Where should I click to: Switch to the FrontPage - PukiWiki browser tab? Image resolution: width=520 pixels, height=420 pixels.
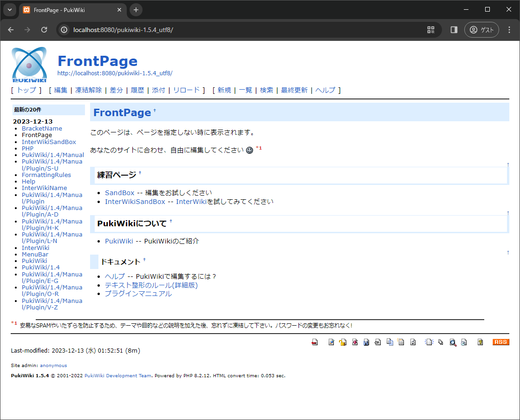(65, 9)
